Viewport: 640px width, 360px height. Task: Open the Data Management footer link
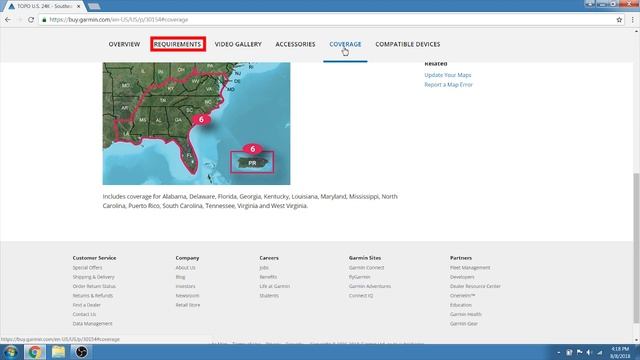tap(92, 324)
